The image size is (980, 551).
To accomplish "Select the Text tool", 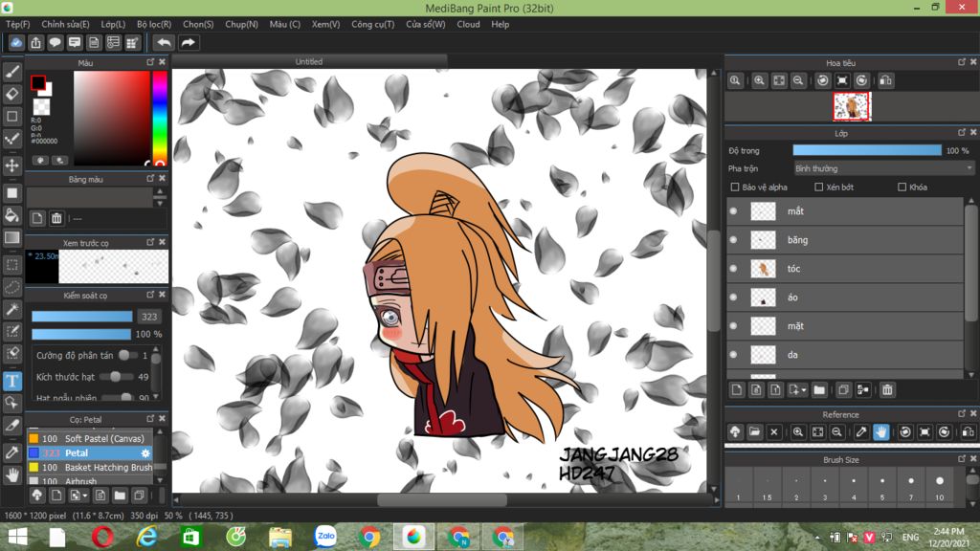I will (11, 381).
